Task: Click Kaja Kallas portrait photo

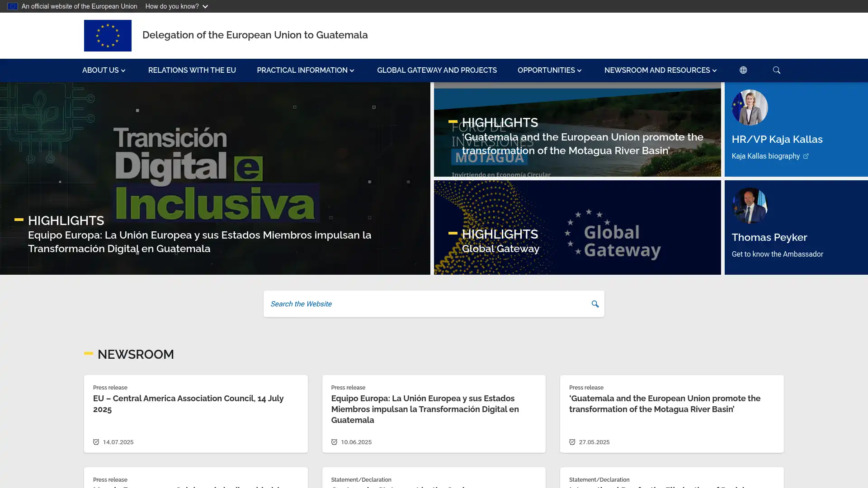Action: coord(750,108)
